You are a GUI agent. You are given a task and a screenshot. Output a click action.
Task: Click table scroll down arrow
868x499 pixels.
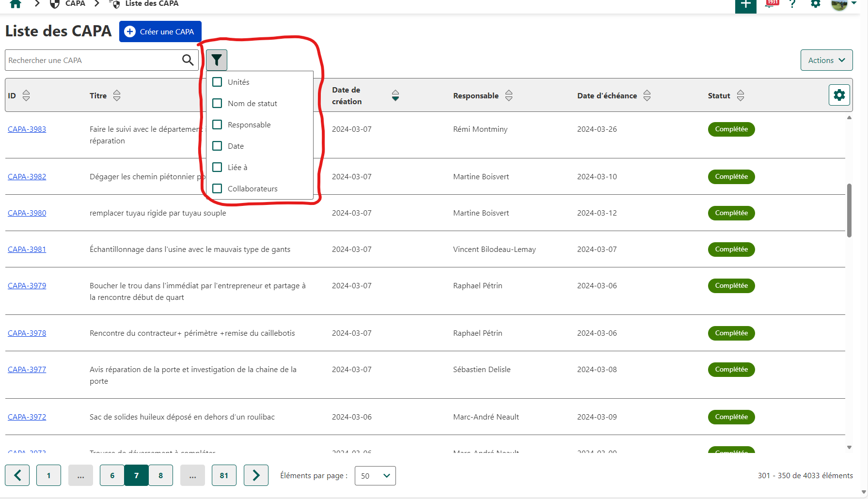[849, 448]
